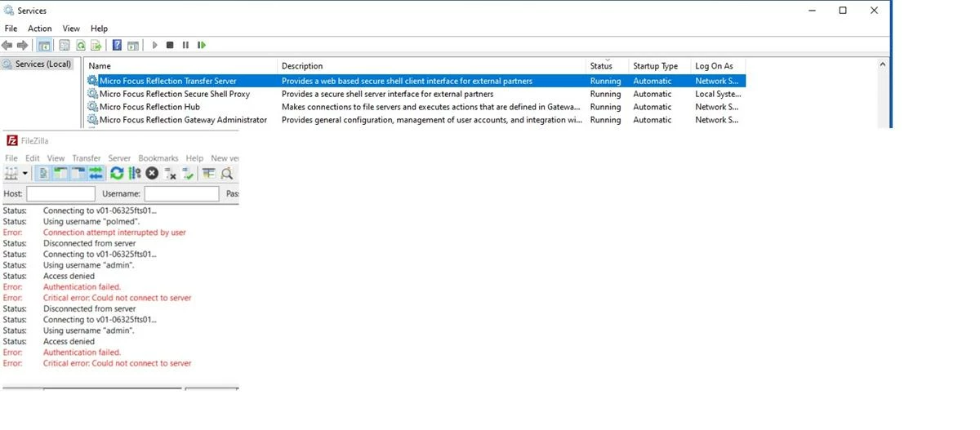Click gear icon of Secure Shell Proxy row

tap(92, 94)
